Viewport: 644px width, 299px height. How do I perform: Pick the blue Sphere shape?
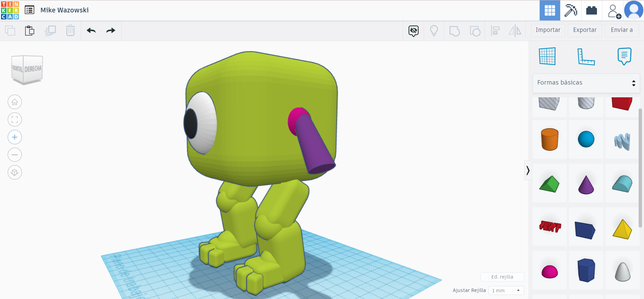(x=586, y=139)
